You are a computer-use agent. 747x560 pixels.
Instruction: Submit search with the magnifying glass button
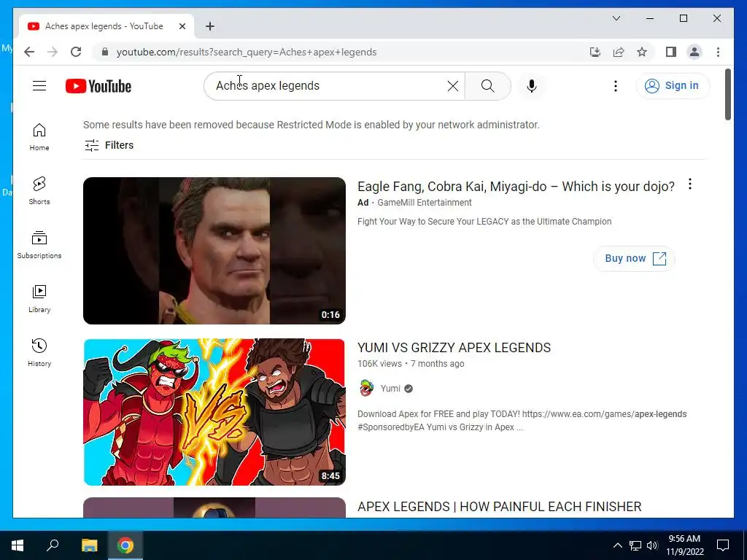pos(488,86)
